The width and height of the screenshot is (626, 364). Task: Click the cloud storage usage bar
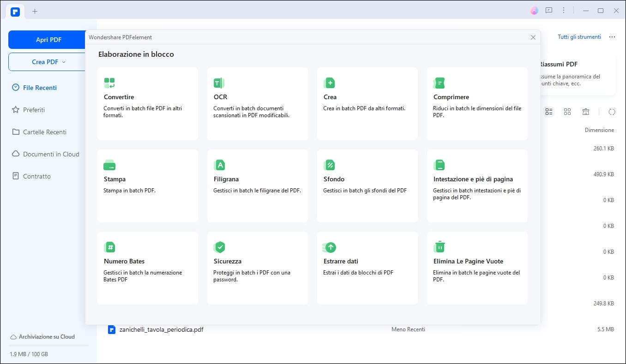click(x=48, y=346)
